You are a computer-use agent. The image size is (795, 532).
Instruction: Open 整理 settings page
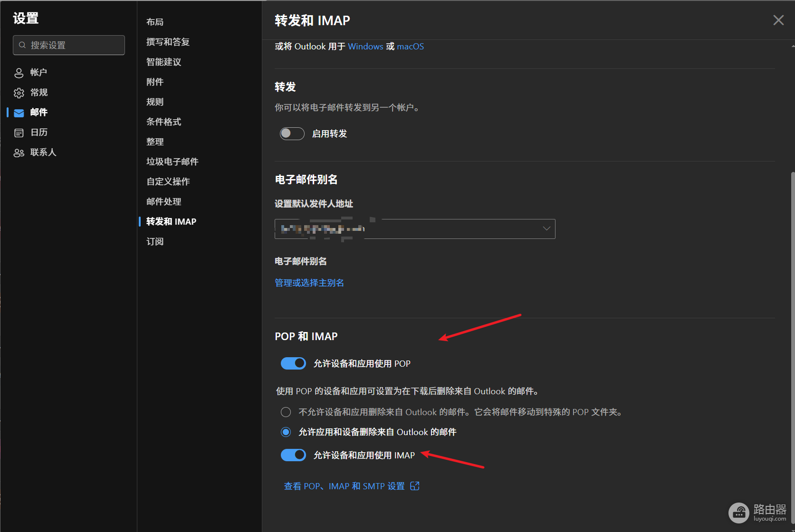click(x=155, y=142)
